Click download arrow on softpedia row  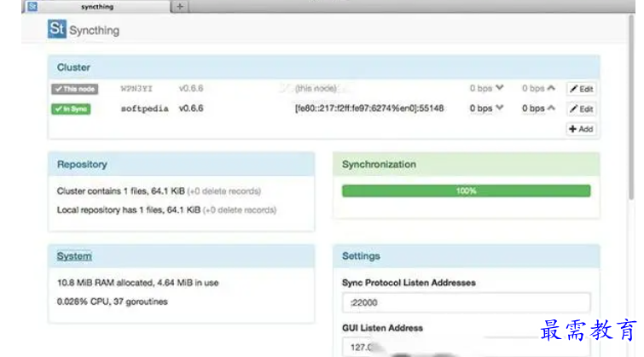tap(500, 108)
